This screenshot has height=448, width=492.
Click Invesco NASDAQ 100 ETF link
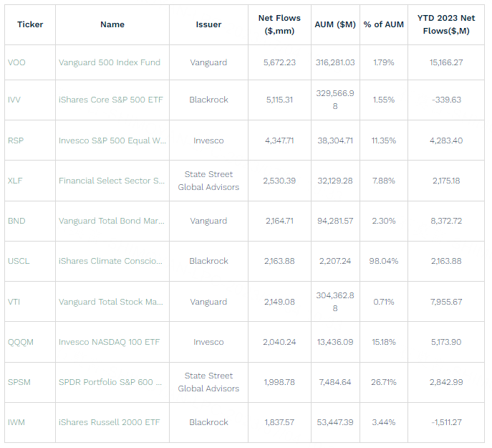(109, 342)
